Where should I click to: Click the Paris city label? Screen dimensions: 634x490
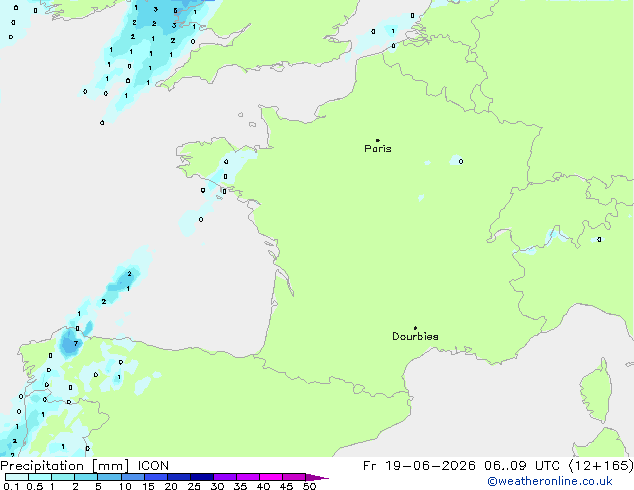[x=378, y=149]
